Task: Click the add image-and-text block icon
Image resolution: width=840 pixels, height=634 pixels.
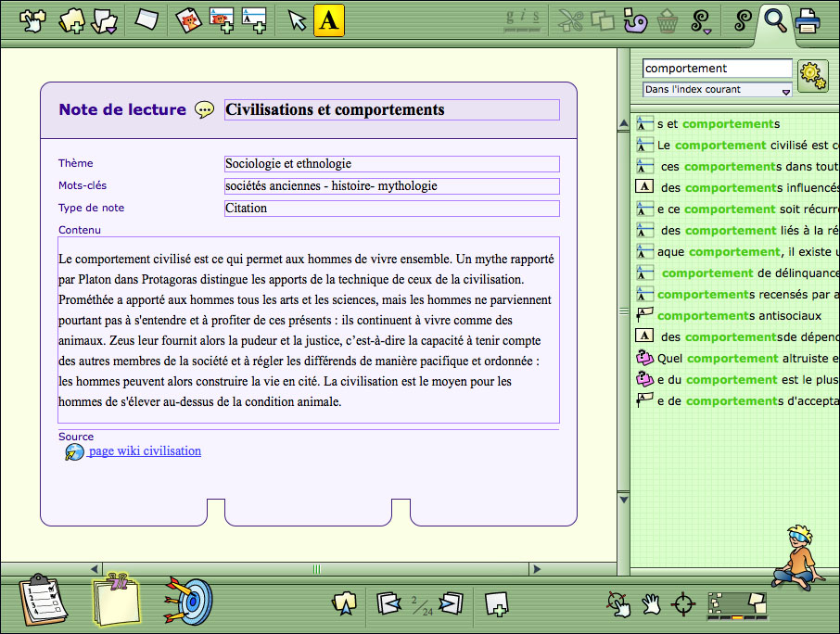Action: (x=222, y=21)
